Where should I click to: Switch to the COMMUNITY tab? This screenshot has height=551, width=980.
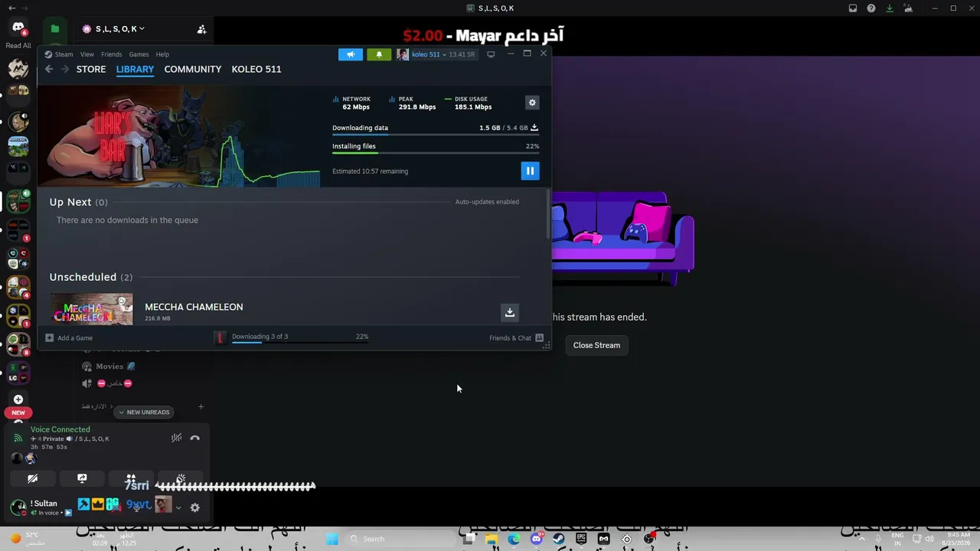click(x=193, y=69)
